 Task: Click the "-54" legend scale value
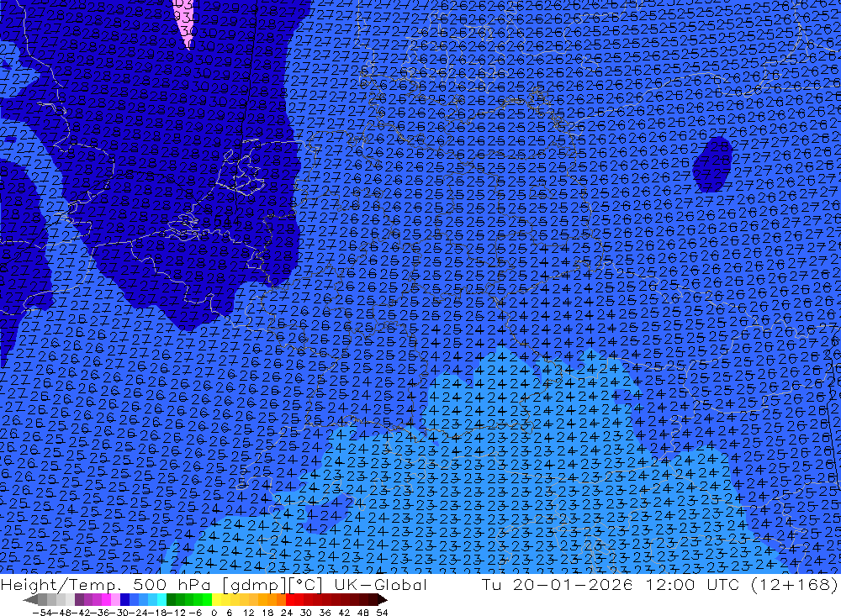coord(42,613)
